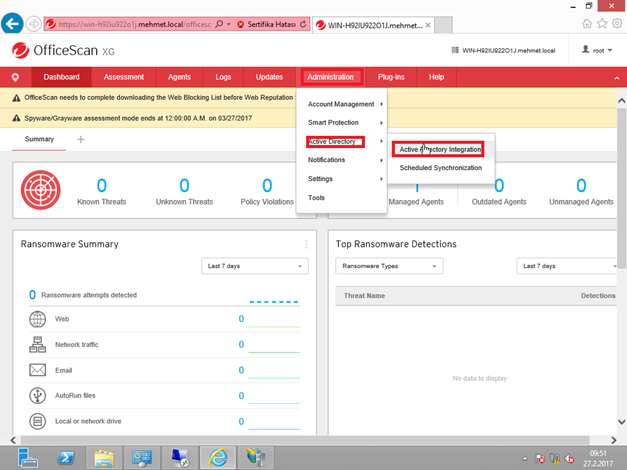
Task: Open the Help menu
Action: pyautogui.click(x=436, y=77)
